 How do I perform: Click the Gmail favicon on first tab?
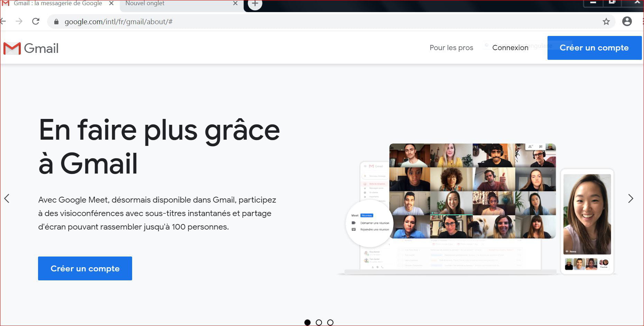[5, 3]
